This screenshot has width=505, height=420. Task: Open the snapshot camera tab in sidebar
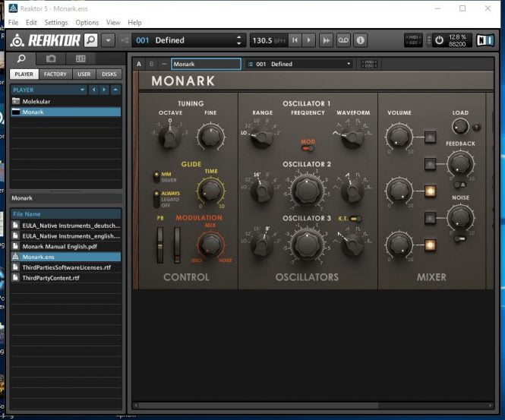51,58
